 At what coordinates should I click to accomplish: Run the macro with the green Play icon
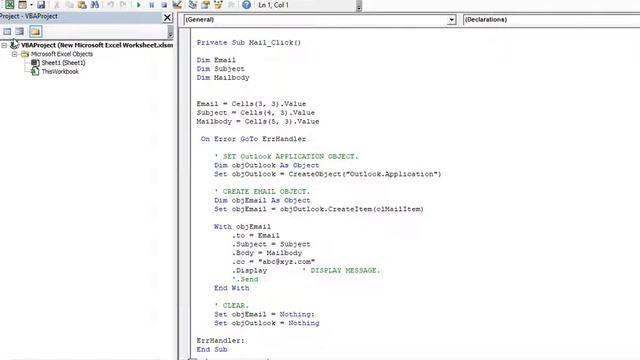tap(139, 5)
